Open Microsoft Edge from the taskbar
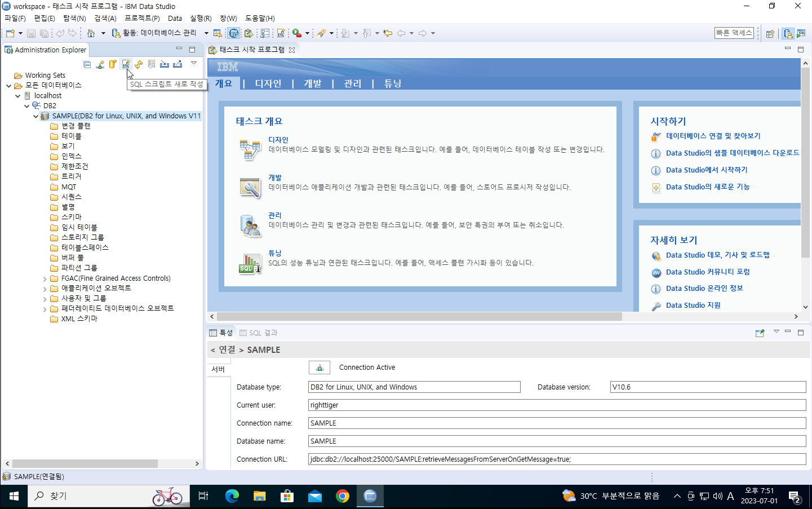This screenshot has width=812, height=509. pos(232,496)
